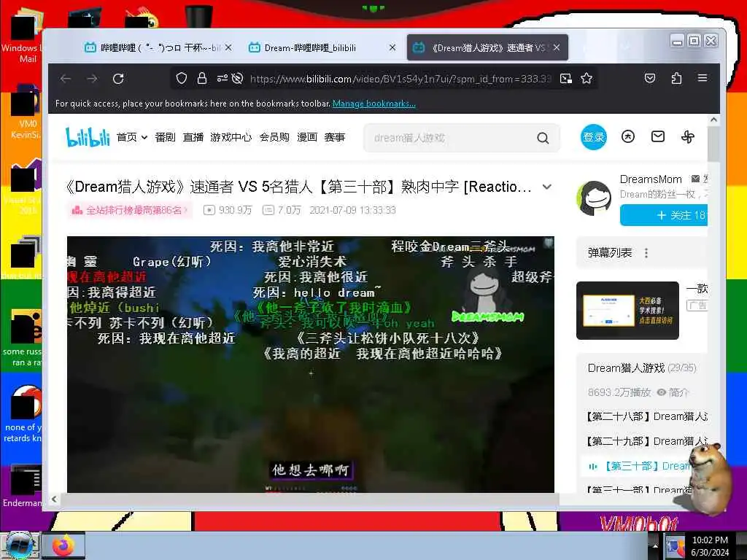Click the message icon next to DreamsMom
Image resolution: width=747 pixels, height=560 pixels.
pyautogui.click(x=695, y=179)
